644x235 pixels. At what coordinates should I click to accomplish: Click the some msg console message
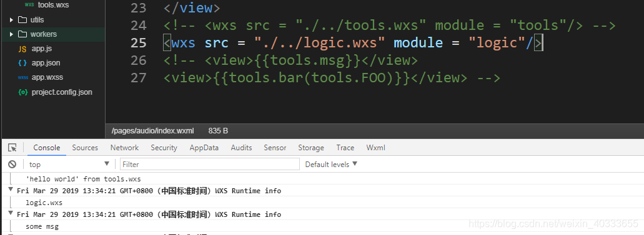pyautogui.click(x=42, y=226)
